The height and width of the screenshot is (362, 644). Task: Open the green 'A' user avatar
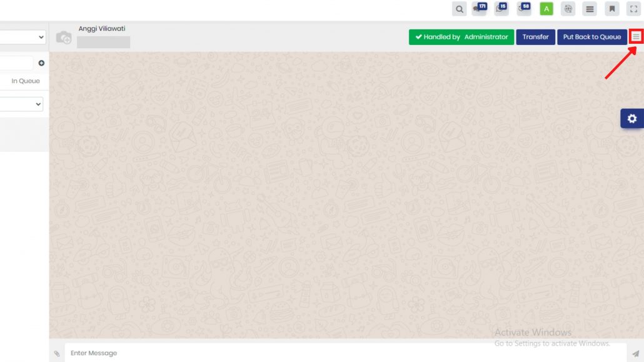click(546, 9)
